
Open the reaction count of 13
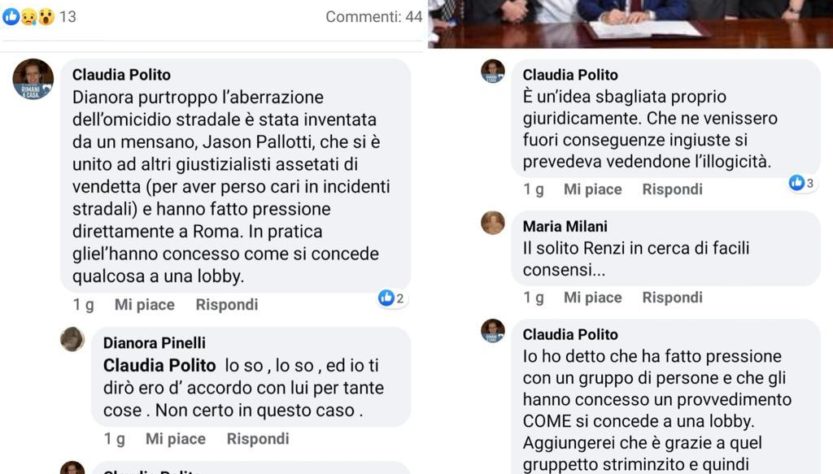click(67, 17)
